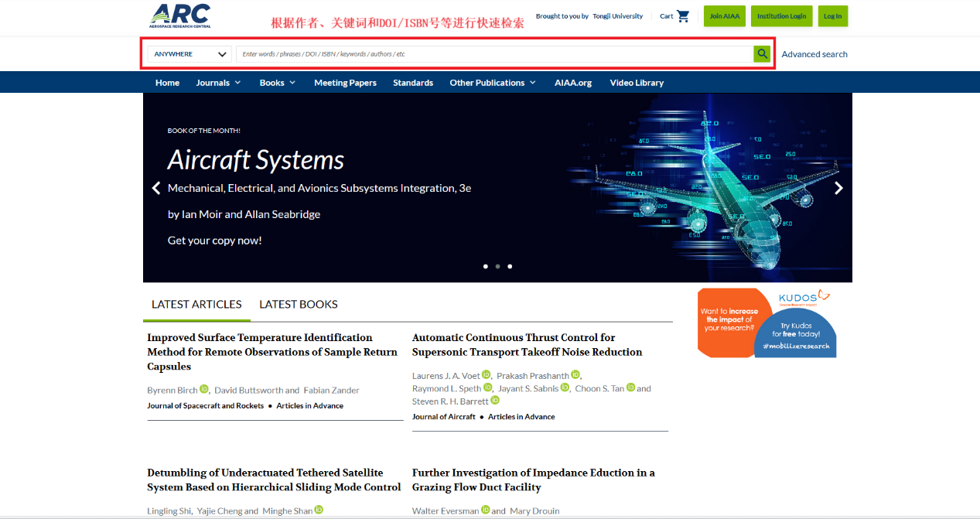Click Articles in Advance under Journal of Aircraft
Image resolution: width=980 pixels, height=519 pixels.
click(521, 416)
